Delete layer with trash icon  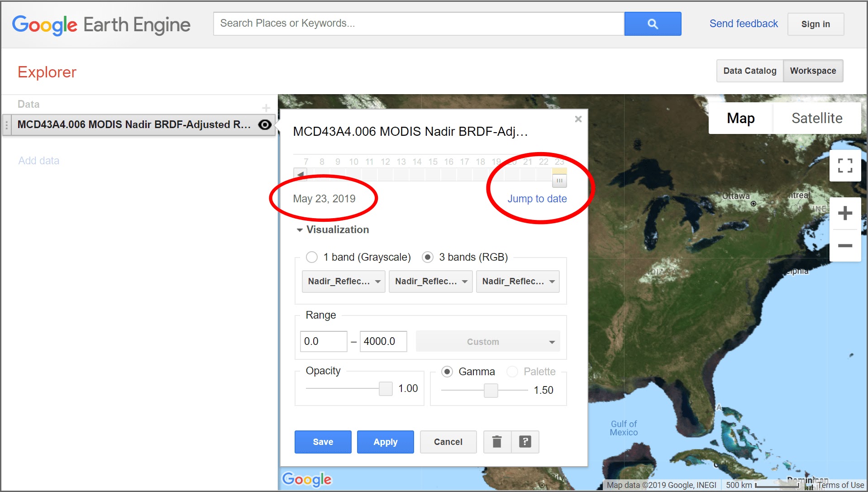point(497,442)
